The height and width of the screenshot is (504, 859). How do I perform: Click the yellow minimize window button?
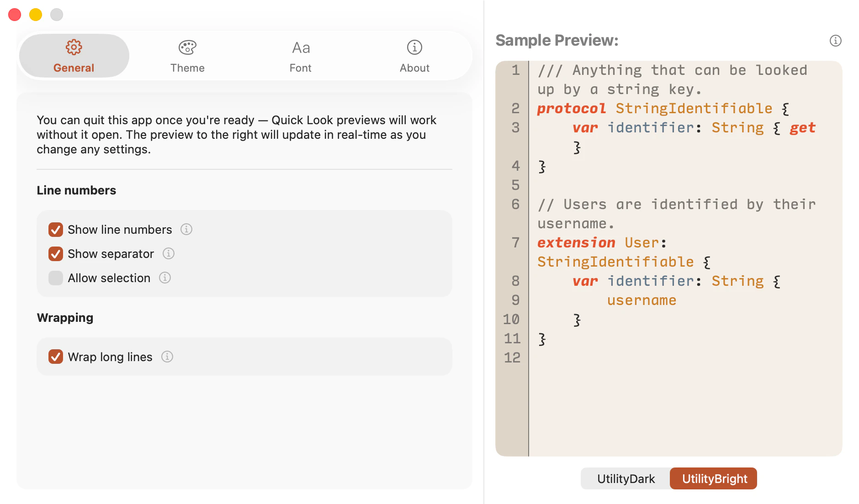pos(36,15)
